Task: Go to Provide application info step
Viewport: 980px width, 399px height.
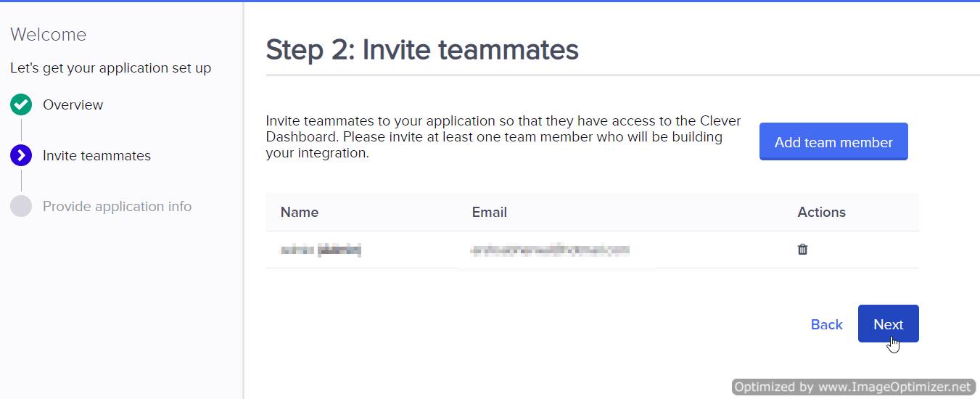Action: tap(117, 207)
